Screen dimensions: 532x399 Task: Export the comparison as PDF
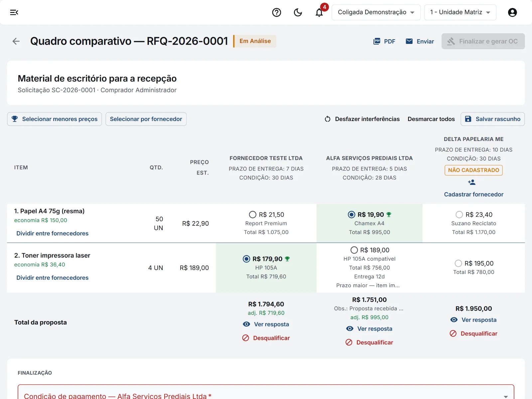(384, 41)
